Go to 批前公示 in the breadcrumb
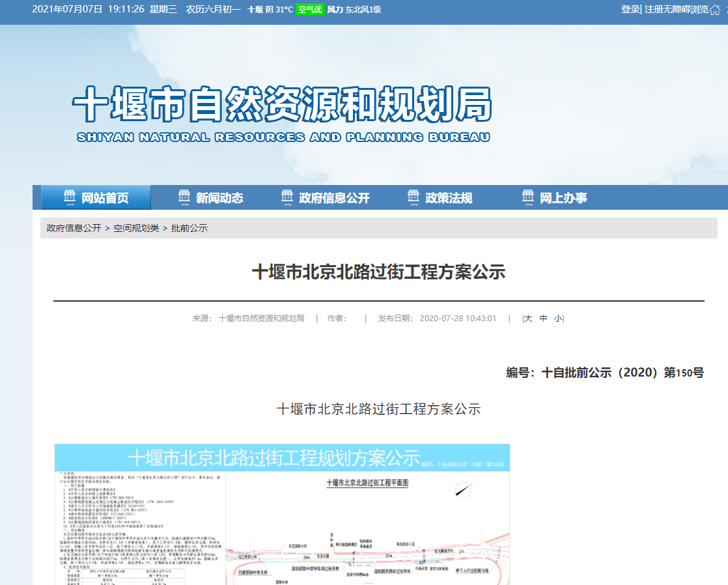 click(189, 228)
